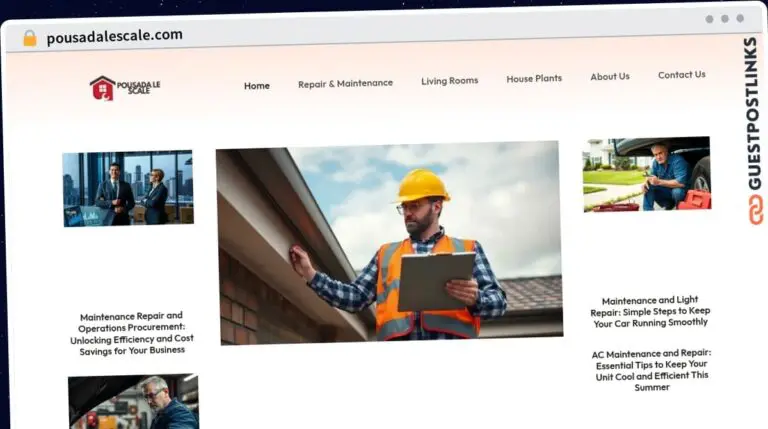Click the last gray browser window dot

click(x=740, y=19)
